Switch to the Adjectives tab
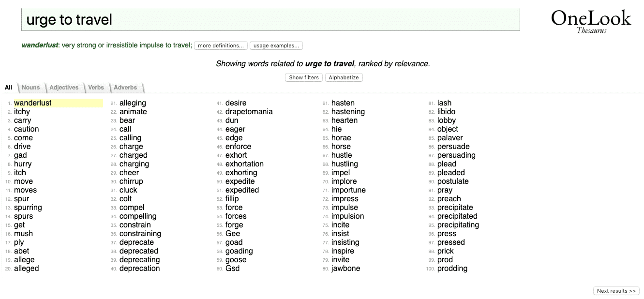This screenshot has width=644, height=299. [x=64, y=88]
